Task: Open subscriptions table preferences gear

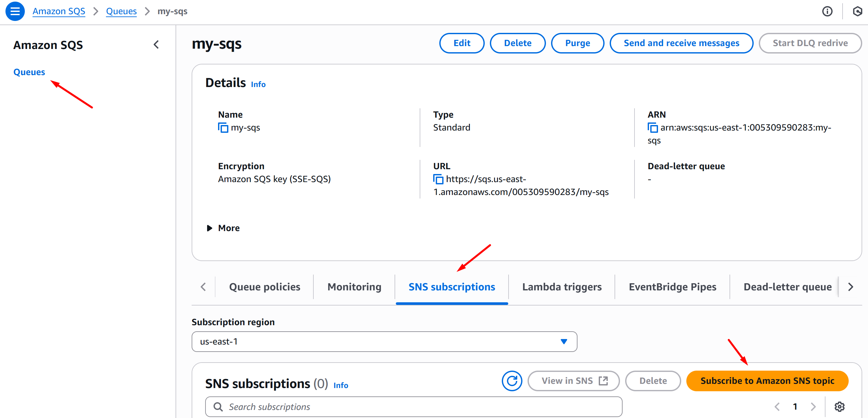Action: pyautogui.click(x=839, y=407)
